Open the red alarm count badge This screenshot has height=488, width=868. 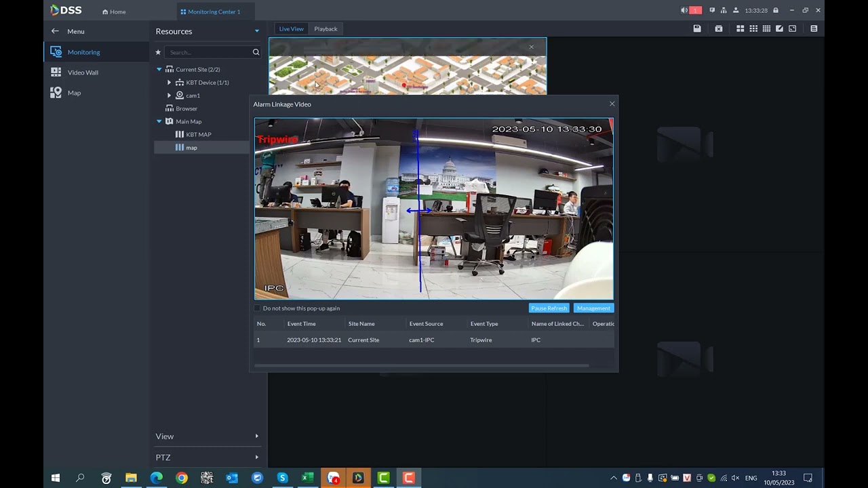coord(695,10)
